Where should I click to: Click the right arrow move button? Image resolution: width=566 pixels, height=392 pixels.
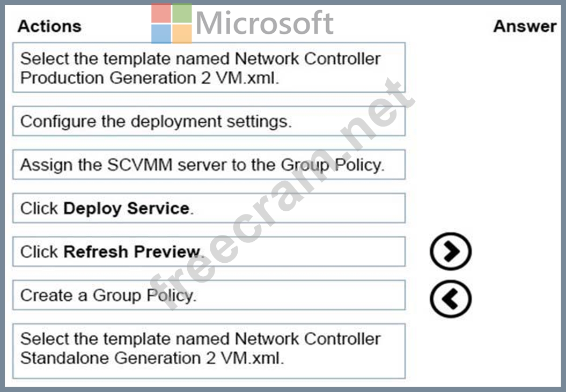tap(451, 251)
